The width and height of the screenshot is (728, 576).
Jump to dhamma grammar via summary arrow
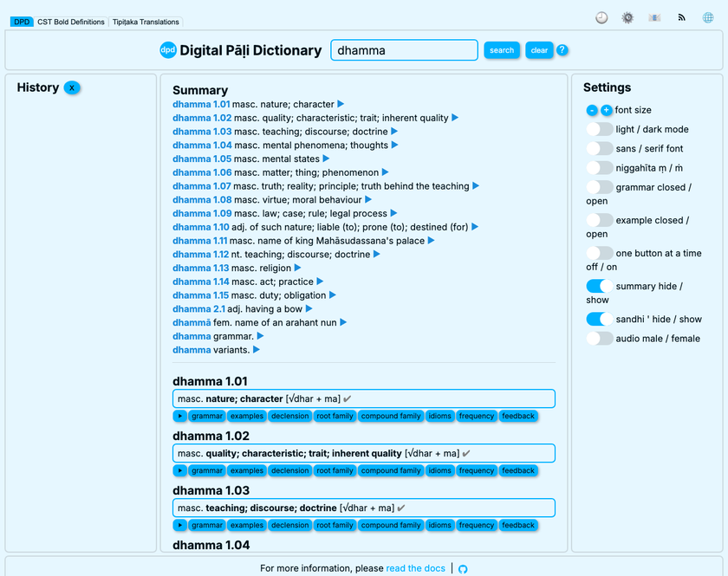pos(260,336)
